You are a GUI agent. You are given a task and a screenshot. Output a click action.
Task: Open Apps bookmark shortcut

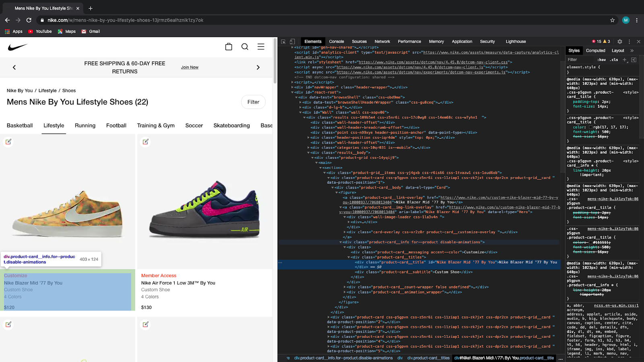[14, 31]
